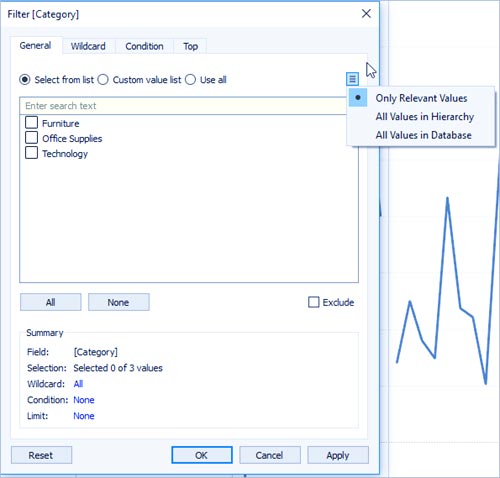Click the Apply button
The image size is (500, 478).
point(338,455)
